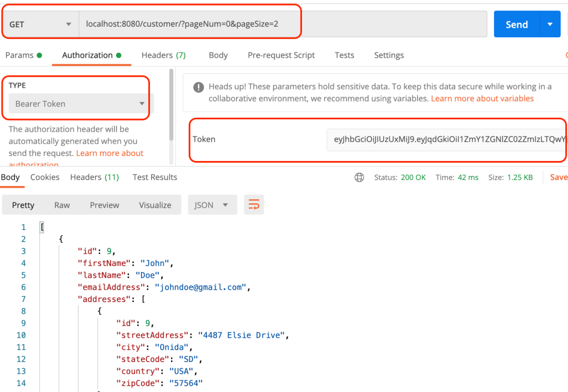The height and width of the screenshot is (392, 568).
Task: Open the Pre-request Script tab
Action: coord(281,55)
